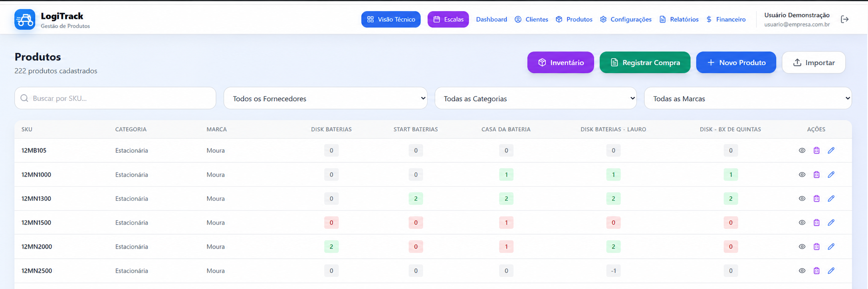Go to Dashboard in the nav
Screen dimensions: 868x289
491,19
